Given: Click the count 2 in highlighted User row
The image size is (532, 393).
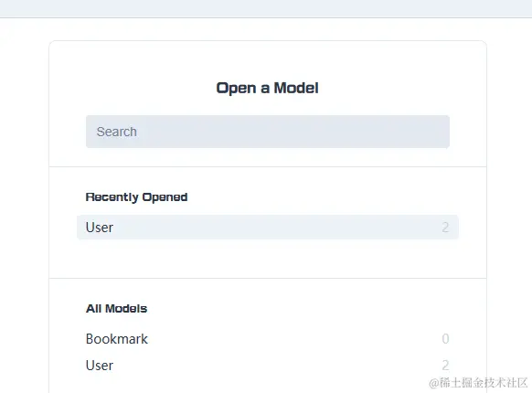Looking at the screenshot, I should 445,228.
